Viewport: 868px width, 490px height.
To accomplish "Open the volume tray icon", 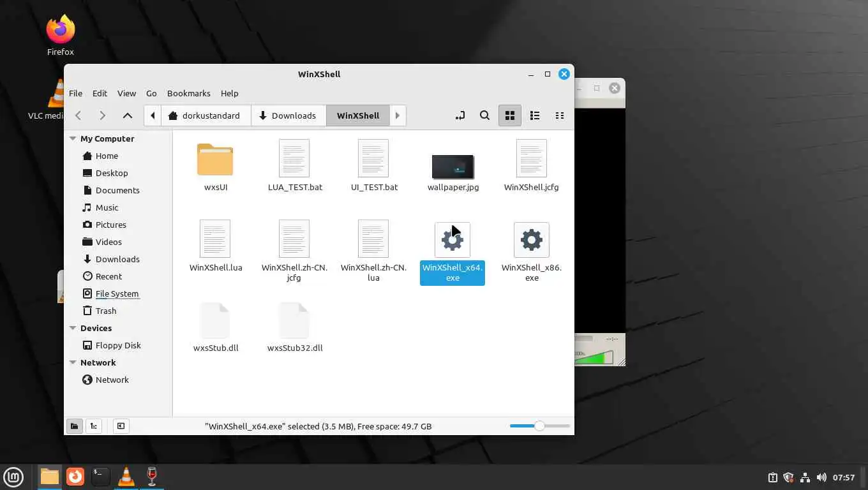I will tap(821, 477).
